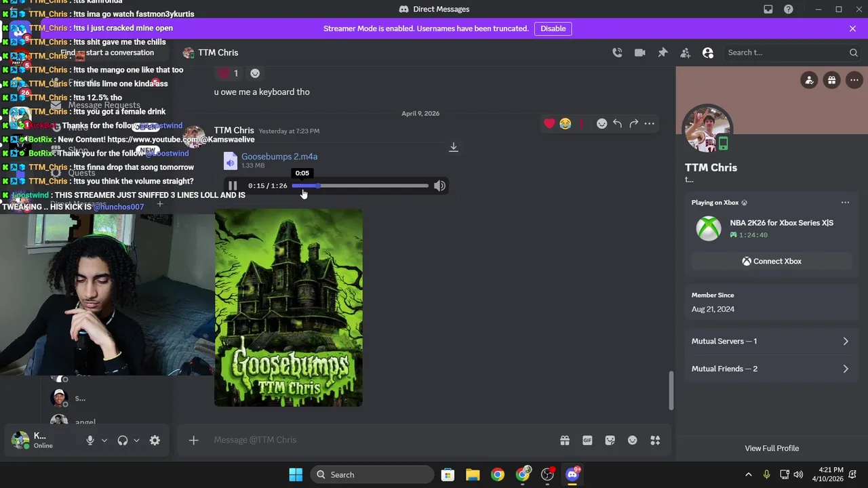This screenshot has width=868, height=488.
Task: Open the Discord inbox icon in title bar
Action: tap(768, 9)
